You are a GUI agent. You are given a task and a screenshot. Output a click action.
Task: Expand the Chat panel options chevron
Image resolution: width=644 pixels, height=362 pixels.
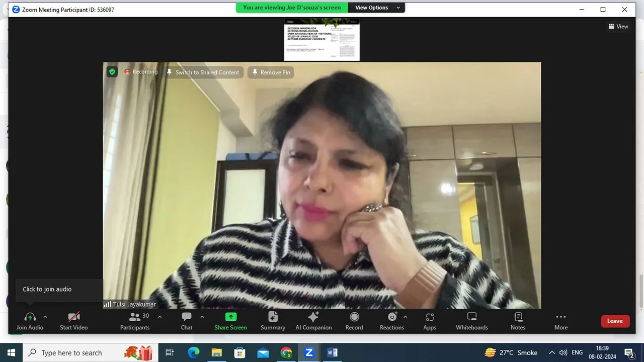click(202, 317)
